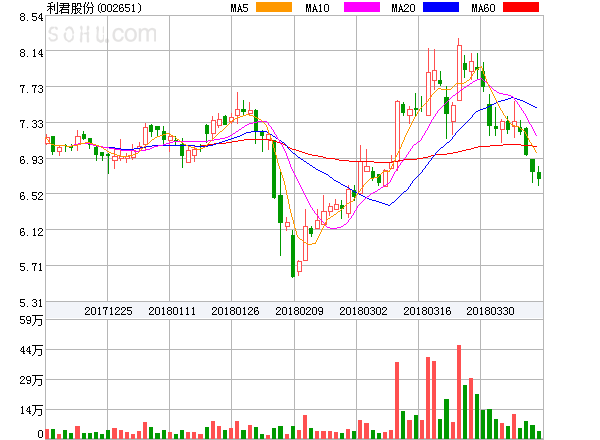Click the 14万 volume axis label
This screenshot has width=600, height=440.
[31, 410]
